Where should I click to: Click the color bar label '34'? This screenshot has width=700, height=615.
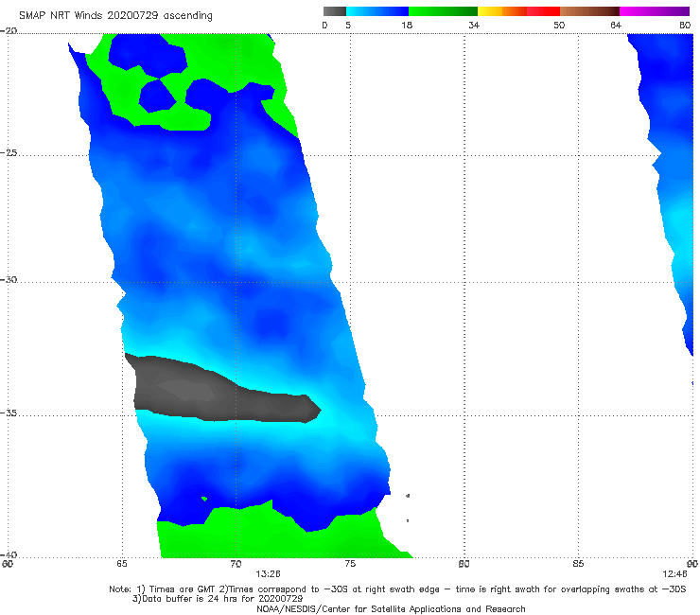(x=474, y=26)
